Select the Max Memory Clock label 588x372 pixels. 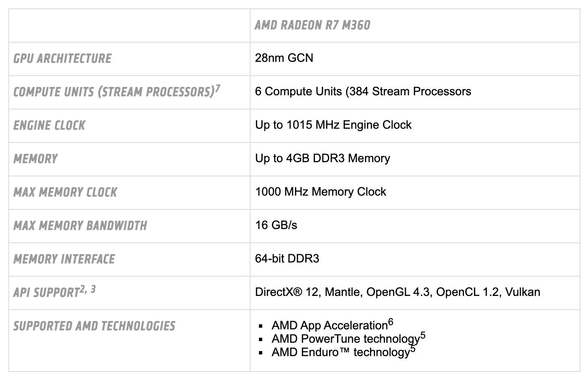coord(65,192)
